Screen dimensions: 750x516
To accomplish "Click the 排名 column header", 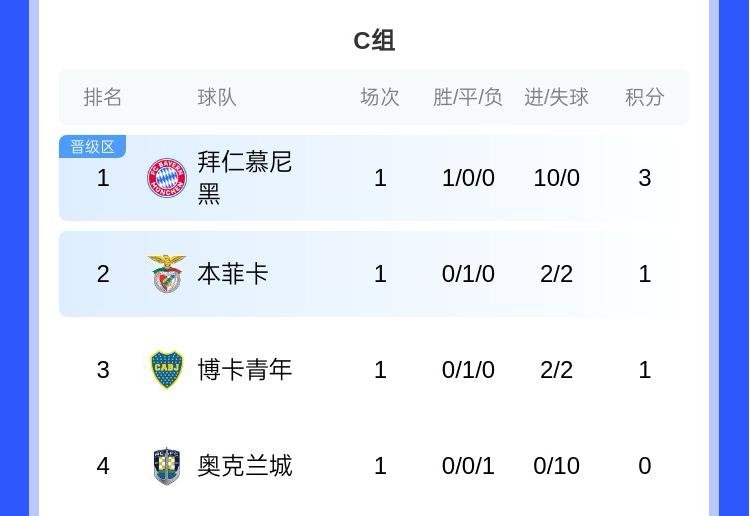I will [x=103, y=97].
